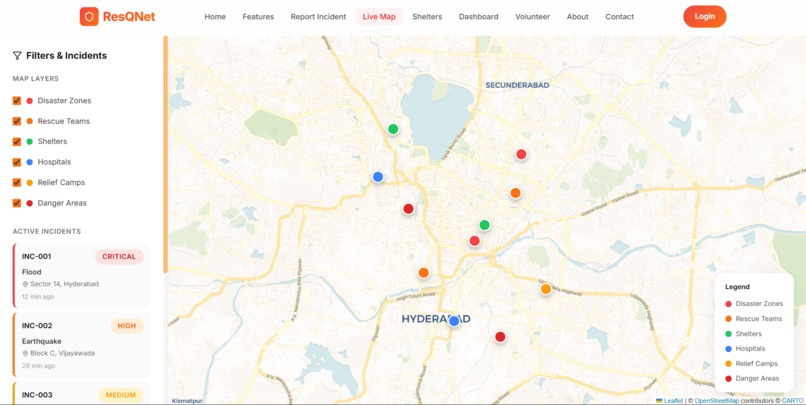Open the INC-003 incident card
The image size is (806, 405).
82,394
